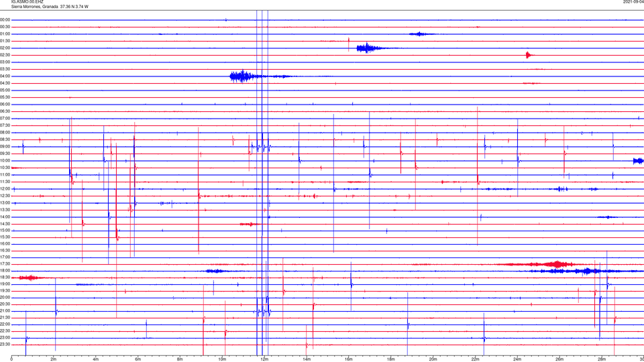Click the '24m' x-axis tick label
The height and width of the screenshot is (362, 644).
click(x=517, y=359)
